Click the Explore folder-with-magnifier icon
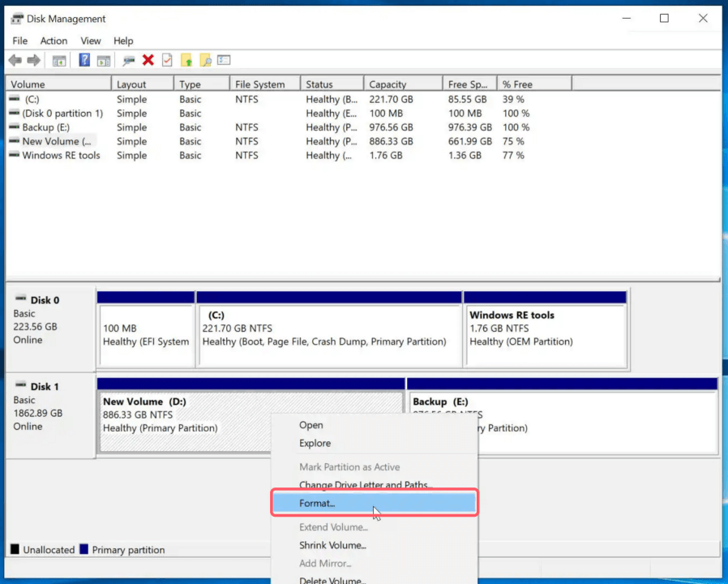The width and height of the screenshot is (728, 584). click(204, 60)
